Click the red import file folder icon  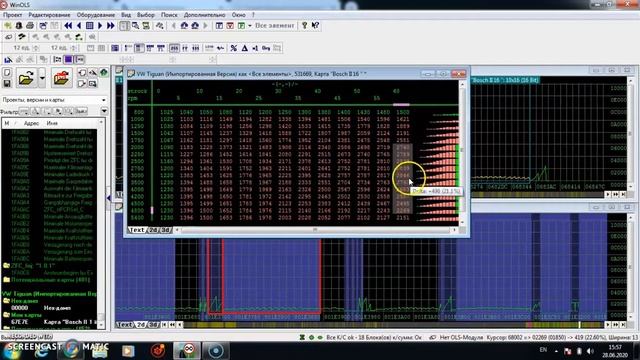(x=61, y=78)
